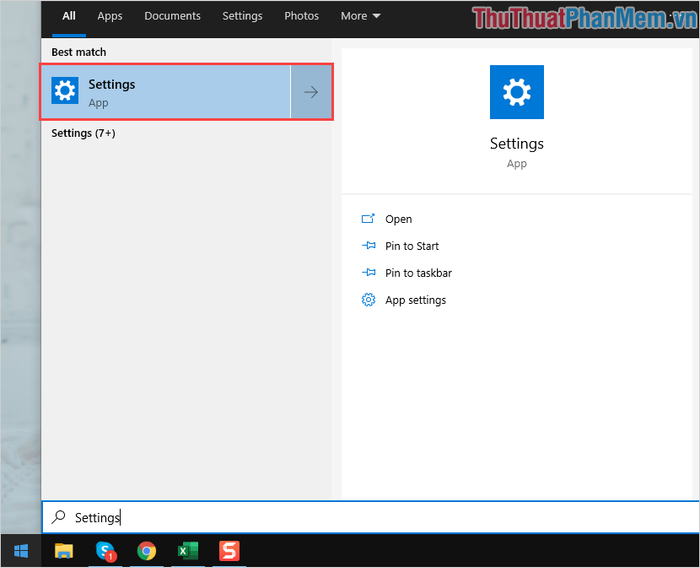Launch File Explorer from the taskbar
Screen dimensions: 700x568
pos(64,551)
